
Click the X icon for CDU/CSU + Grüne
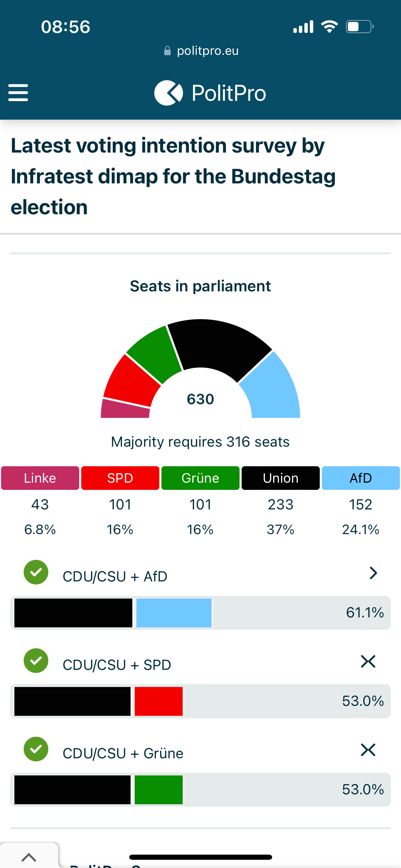[368, 750]
